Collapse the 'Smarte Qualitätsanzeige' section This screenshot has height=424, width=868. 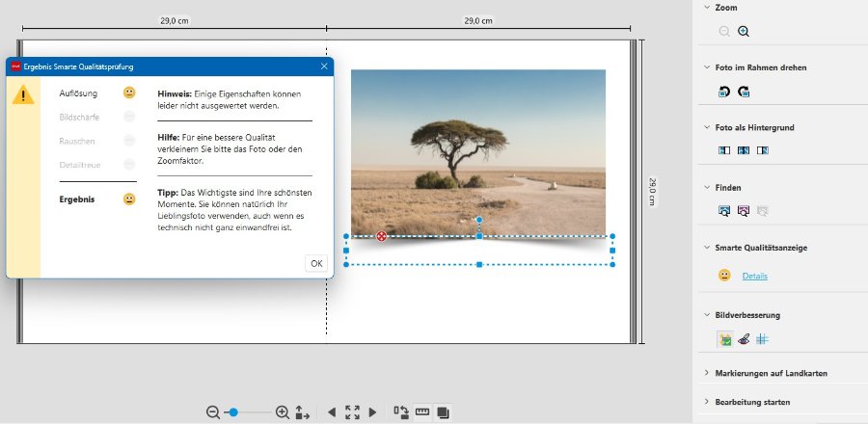(x=761, y=248)
